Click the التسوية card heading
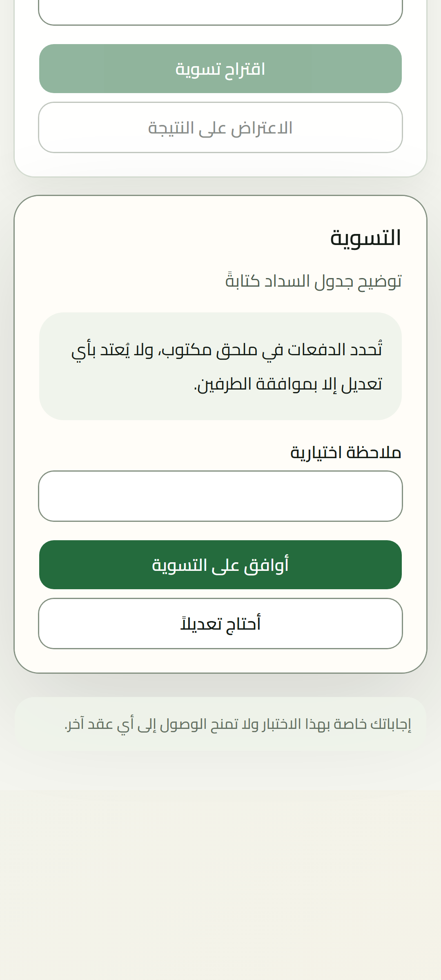 365,238
